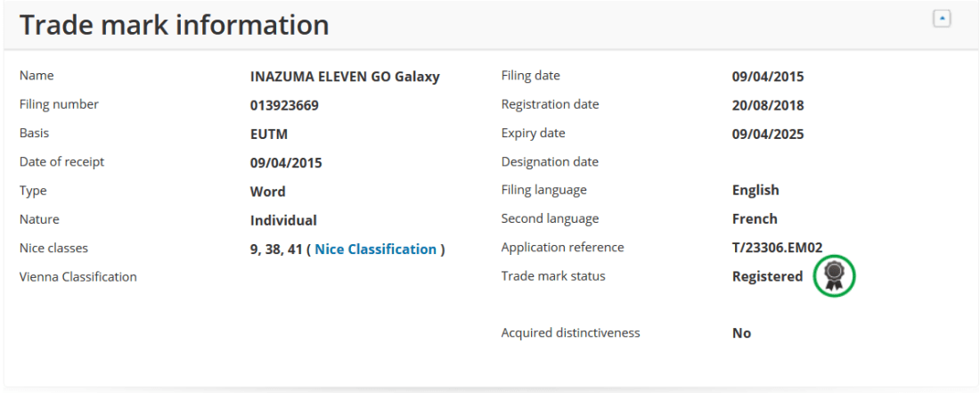Click the Word type value
This screenshot has height=393, width=980.
click(x=267, y=192)
